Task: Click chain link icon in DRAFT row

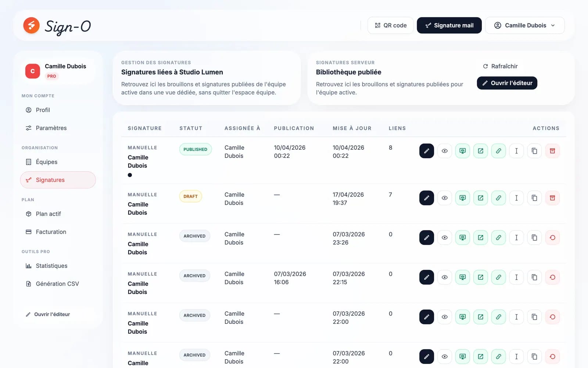Action: pyautogui.click(x=498, y=198)
